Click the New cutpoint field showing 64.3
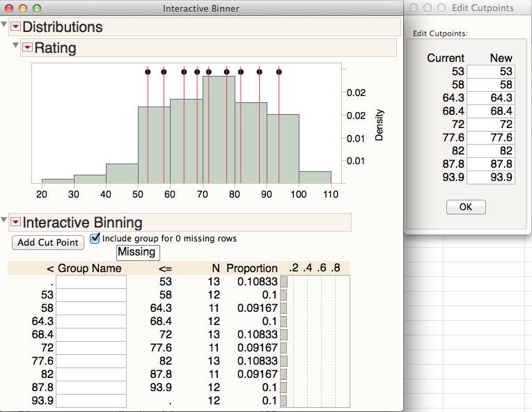The image size is (532, 412). coord(491,98)
